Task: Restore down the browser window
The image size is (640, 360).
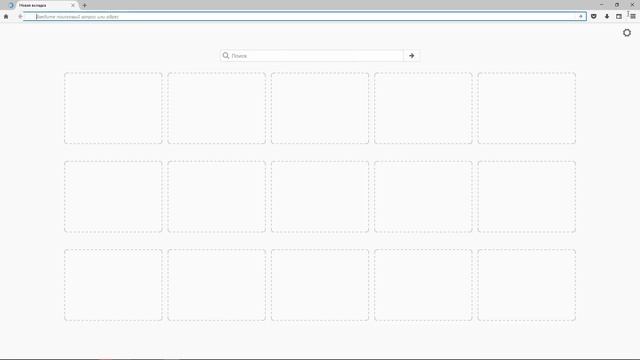Action: (617, 4)
